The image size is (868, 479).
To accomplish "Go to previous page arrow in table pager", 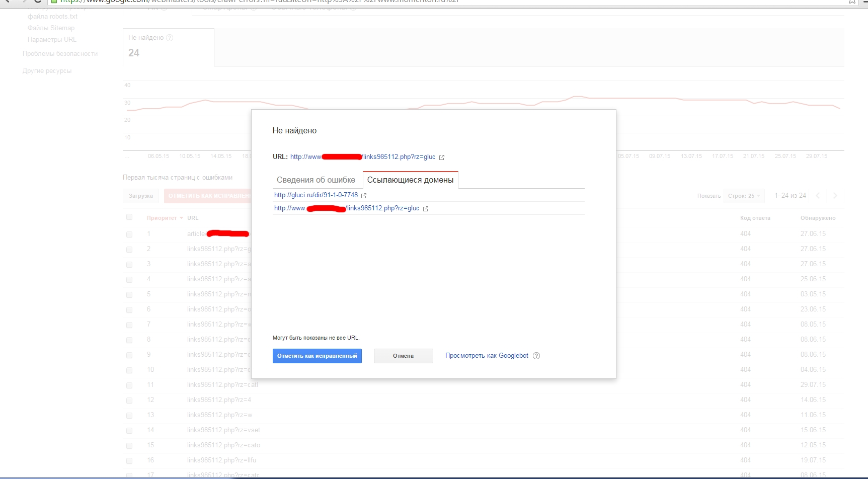I will pos(818,196).
